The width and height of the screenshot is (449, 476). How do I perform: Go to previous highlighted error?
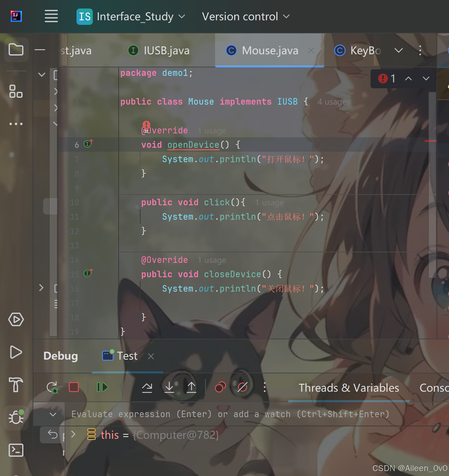[408, 78]
